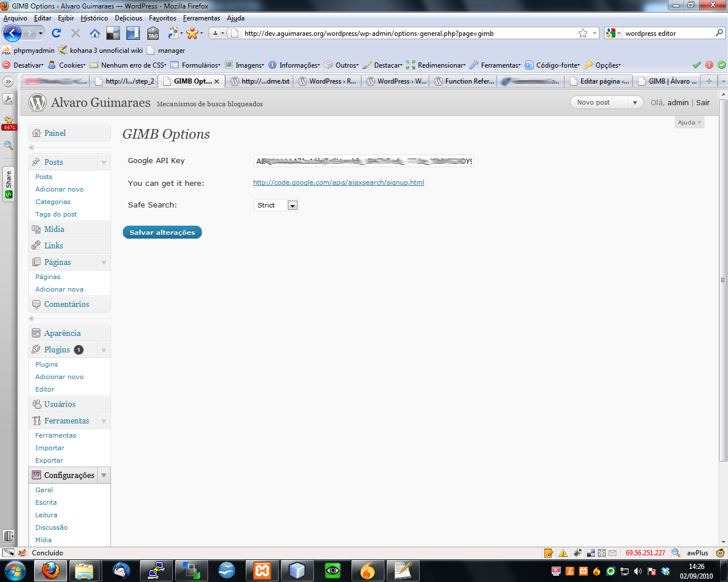Open the search engine selector dropdown
Image resolution: width=728 pixels, height=582 pixels.
tap(614, 33)
